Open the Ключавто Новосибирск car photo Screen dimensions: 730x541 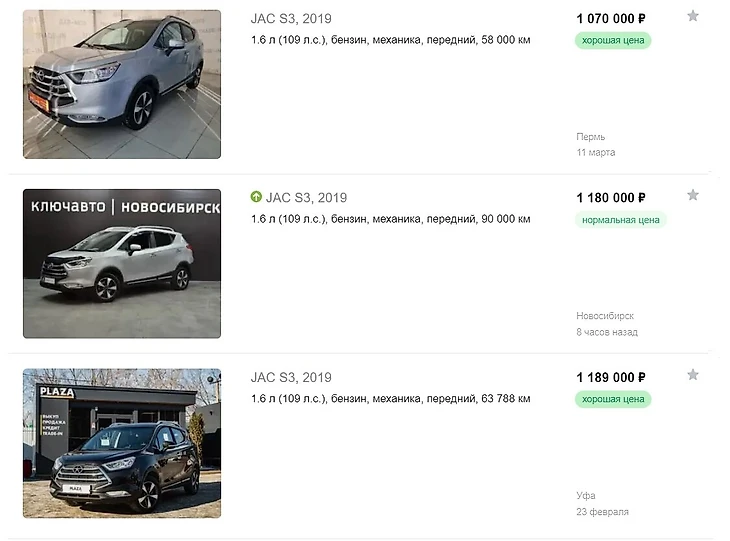coord(122,263)
